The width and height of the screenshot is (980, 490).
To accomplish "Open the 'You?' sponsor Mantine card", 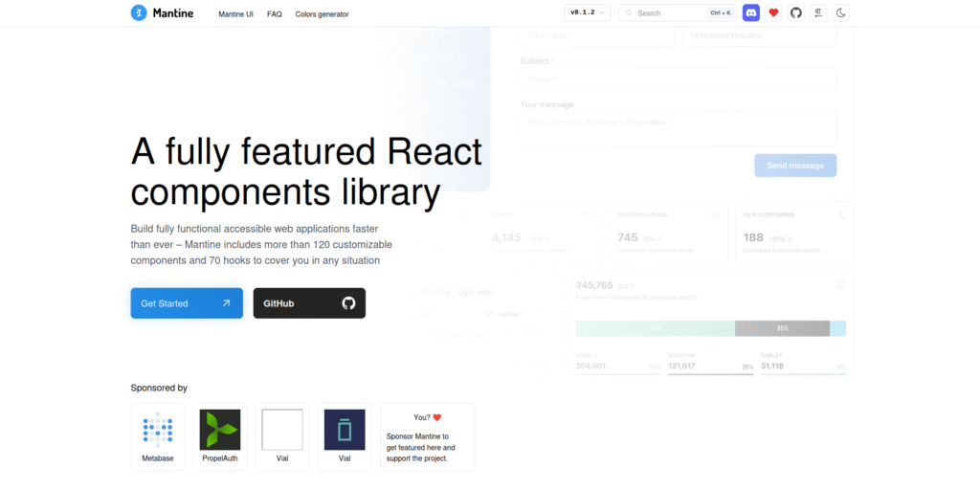I will pyautogui.click(x=428, y=436).
